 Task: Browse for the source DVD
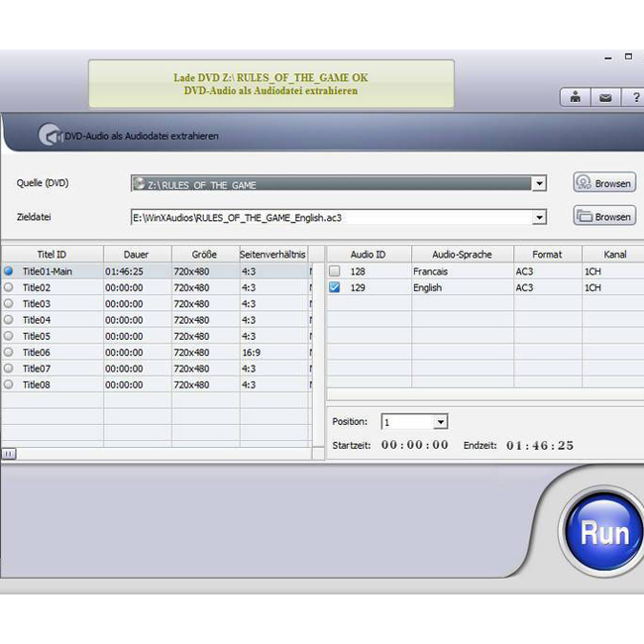click(x=603, y=183)
